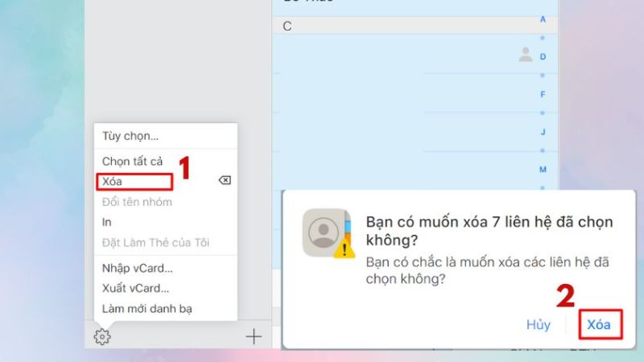
Task: Click the C section header
Action: tap(415, 26)
